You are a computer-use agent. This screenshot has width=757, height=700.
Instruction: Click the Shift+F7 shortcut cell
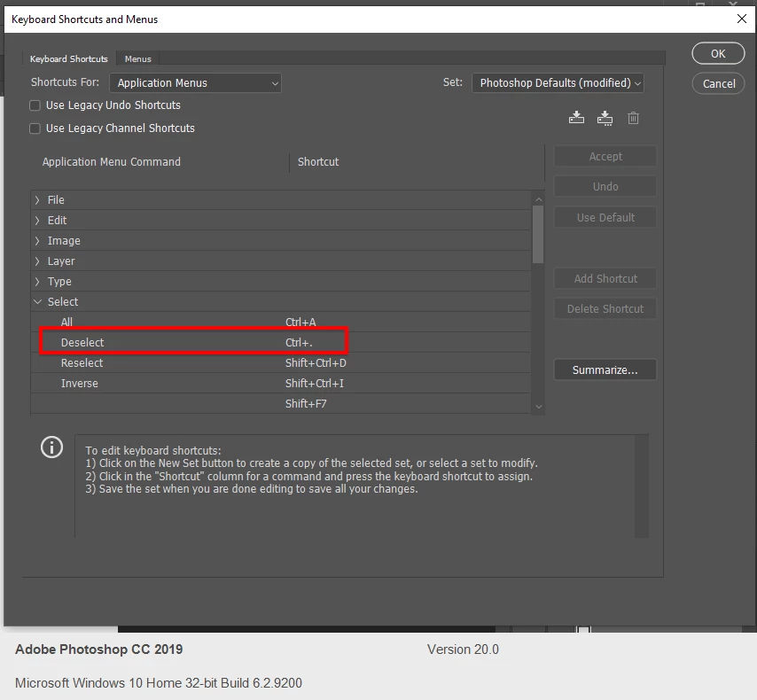click(x=306, y=403)
